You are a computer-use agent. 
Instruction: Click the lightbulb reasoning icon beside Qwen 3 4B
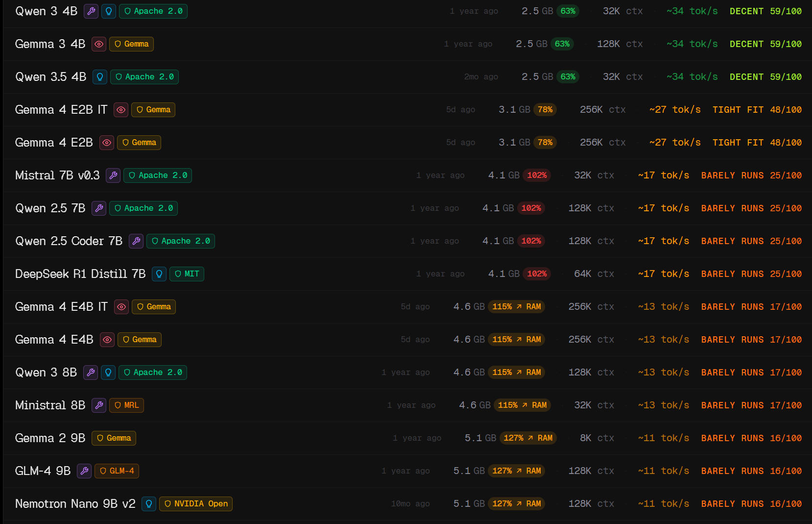tap(109, 11)
